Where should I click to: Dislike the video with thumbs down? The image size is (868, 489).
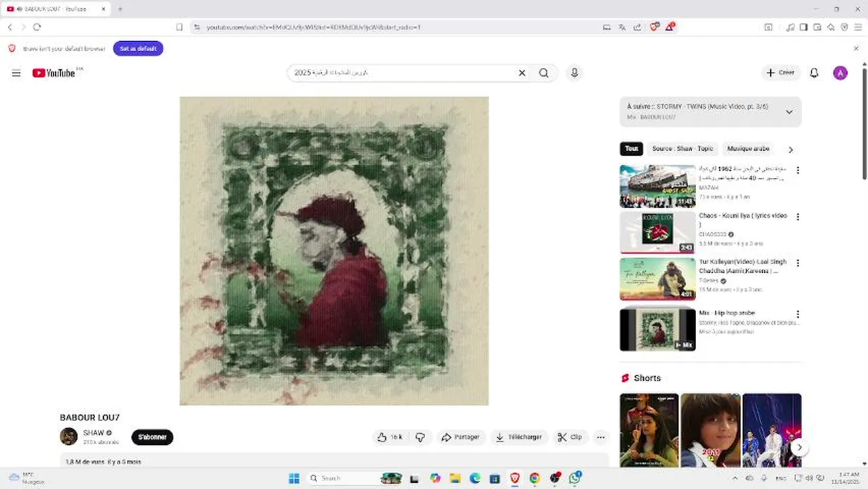point(420,437)
